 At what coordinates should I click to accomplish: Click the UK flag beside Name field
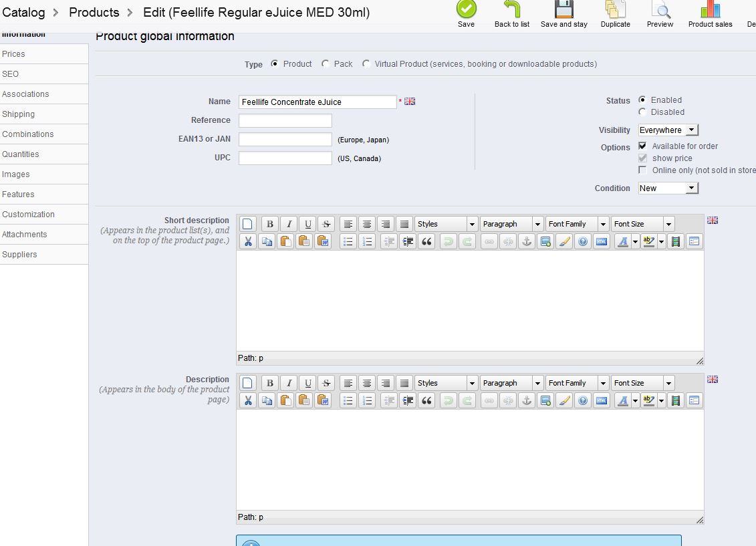click(x=409, y=101)
